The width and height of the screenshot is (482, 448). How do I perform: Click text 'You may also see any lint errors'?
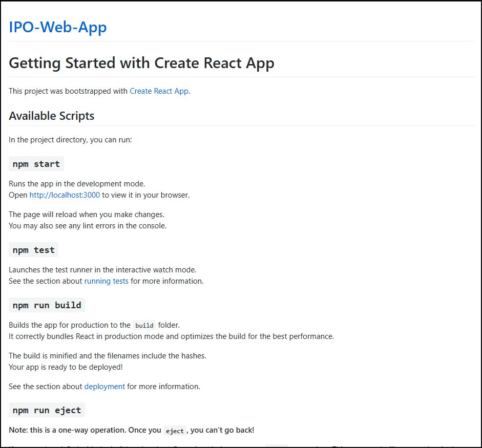coord(62,226)
